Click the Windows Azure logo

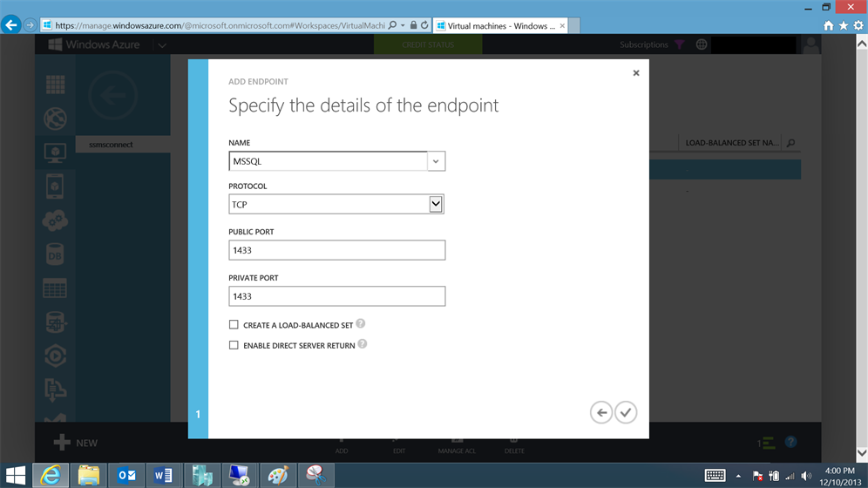tap(93, 44)
